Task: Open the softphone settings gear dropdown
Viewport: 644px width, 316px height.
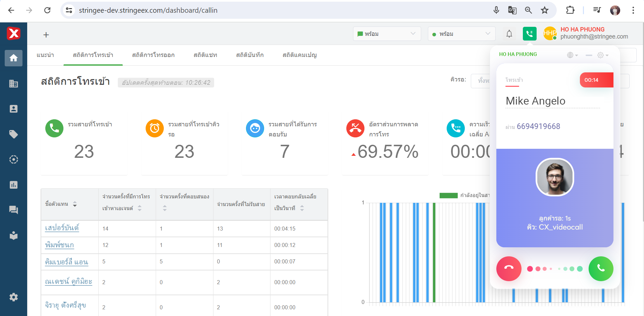Action: [602, 55]
